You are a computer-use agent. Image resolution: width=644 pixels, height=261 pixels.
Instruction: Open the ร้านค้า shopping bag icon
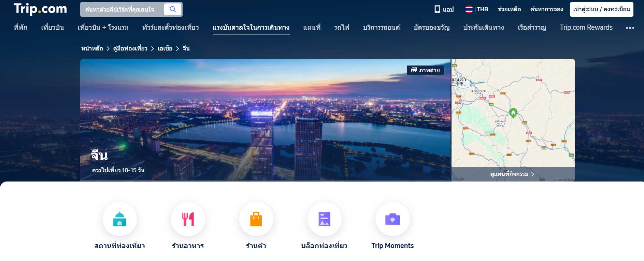click(256, 219)
